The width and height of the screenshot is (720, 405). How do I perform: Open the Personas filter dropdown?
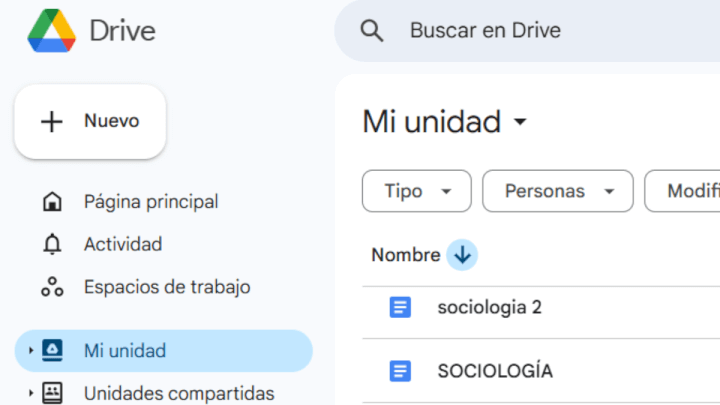[x=558, y=191]
